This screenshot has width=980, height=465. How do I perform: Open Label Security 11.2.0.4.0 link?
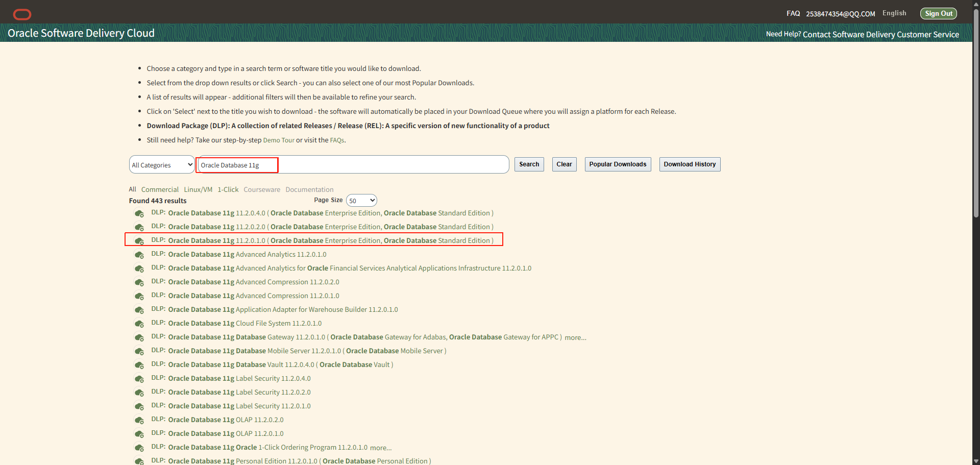coord(239,379)
